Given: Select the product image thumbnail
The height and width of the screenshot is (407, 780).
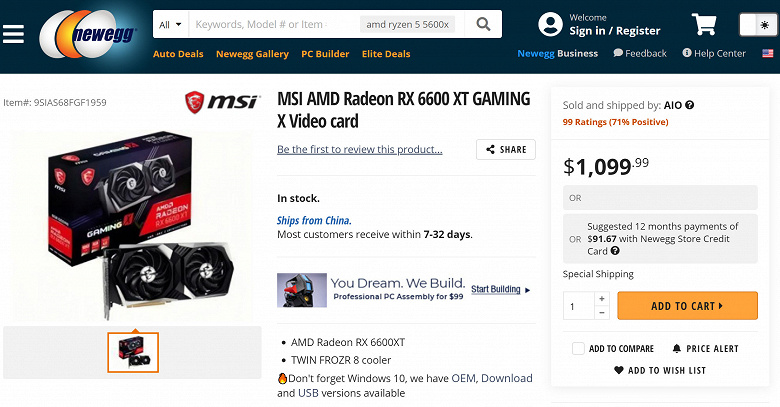Looking at the screenshot, I should click(x=133, y=351).
